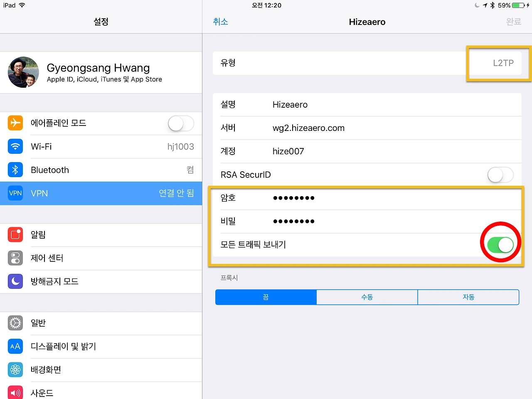
Task: Select the VPN row 연결 안 됨
Action: [x=101, y=193]
